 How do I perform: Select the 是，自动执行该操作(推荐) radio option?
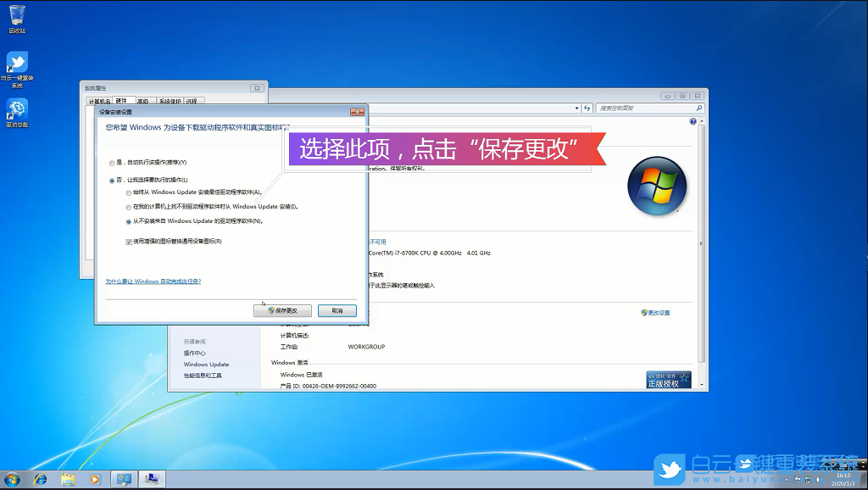click(111, 164)
